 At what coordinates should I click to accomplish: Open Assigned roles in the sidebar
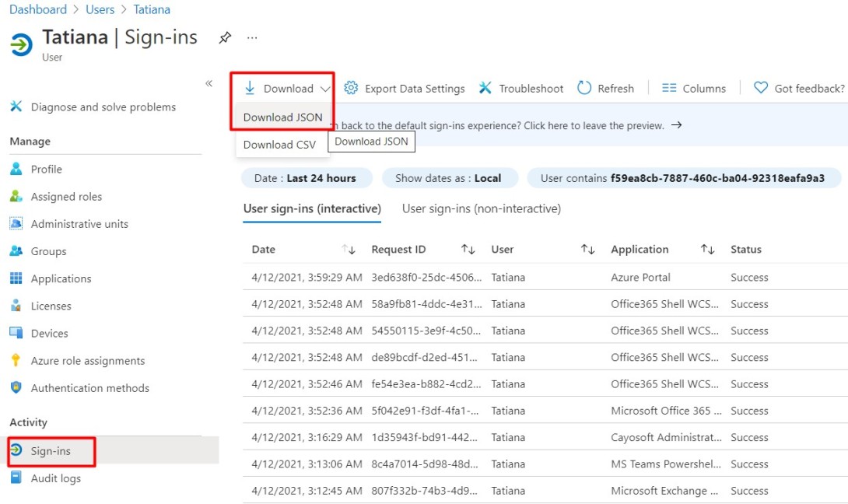pos(66,196)
